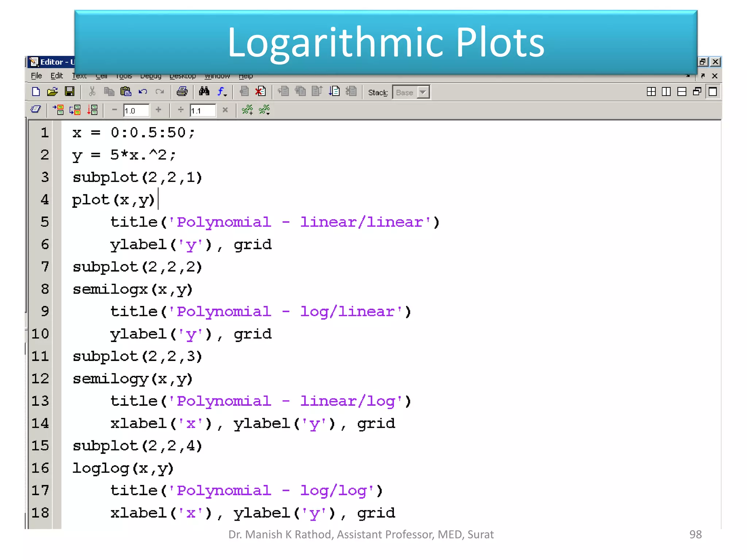Click the 1.1 multiplier value field
This screenshot has height=560, width=747.
pyautogui.click(x=202, y=110)
